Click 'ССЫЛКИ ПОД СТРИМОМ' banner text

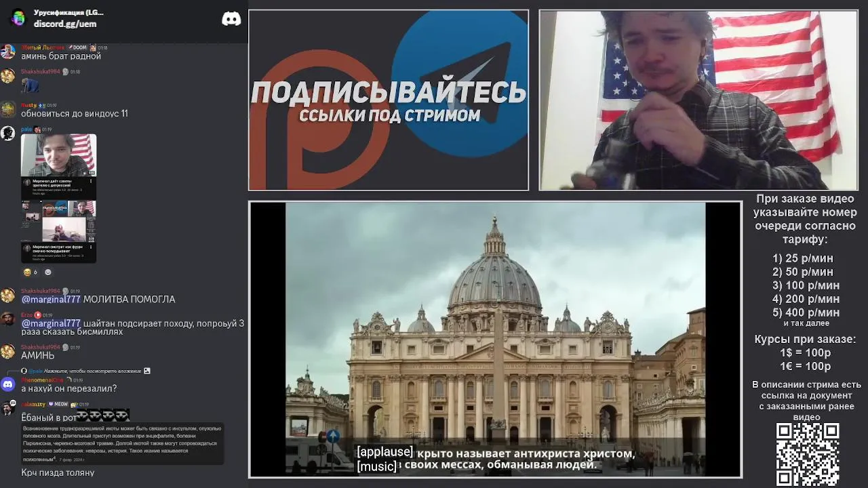[x=390, y=116]
